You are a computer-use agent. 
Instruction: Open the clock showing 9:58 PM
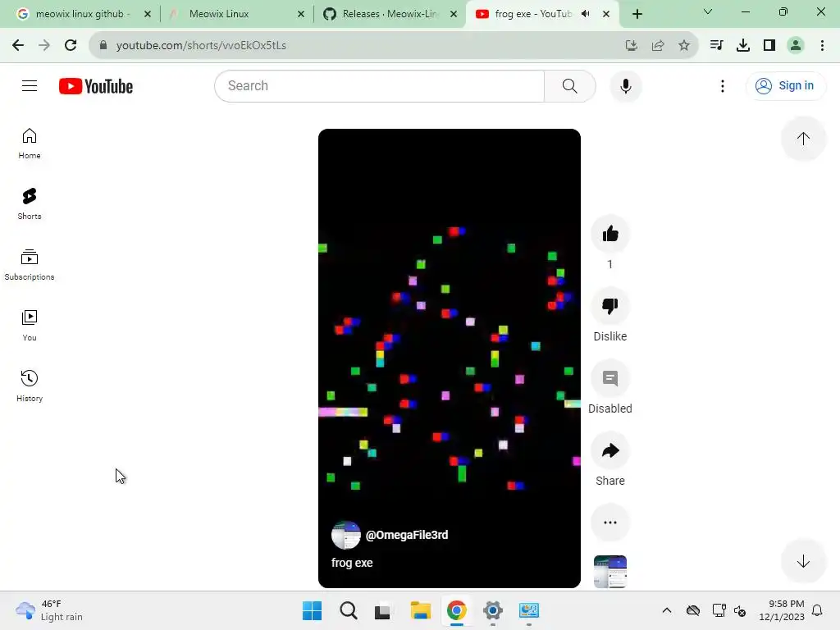coord(782,610)
